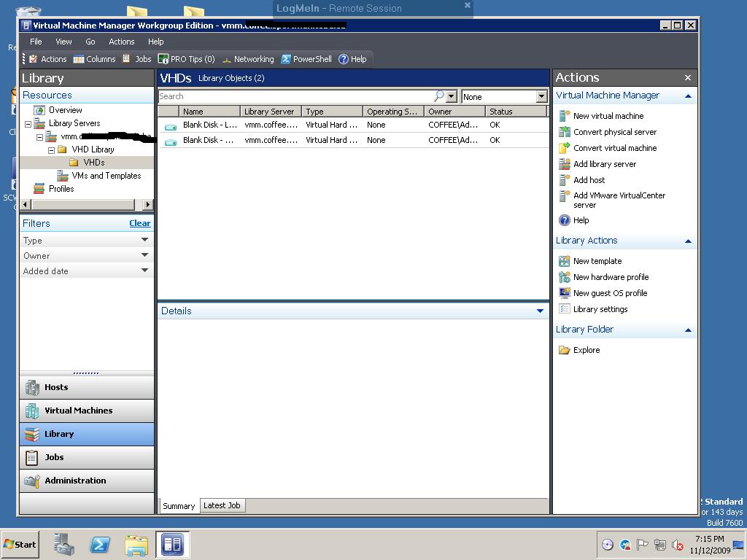This screenshot has width=747, height=560.
Task: Open New guest OS profile action
Action: coord(610,293)
